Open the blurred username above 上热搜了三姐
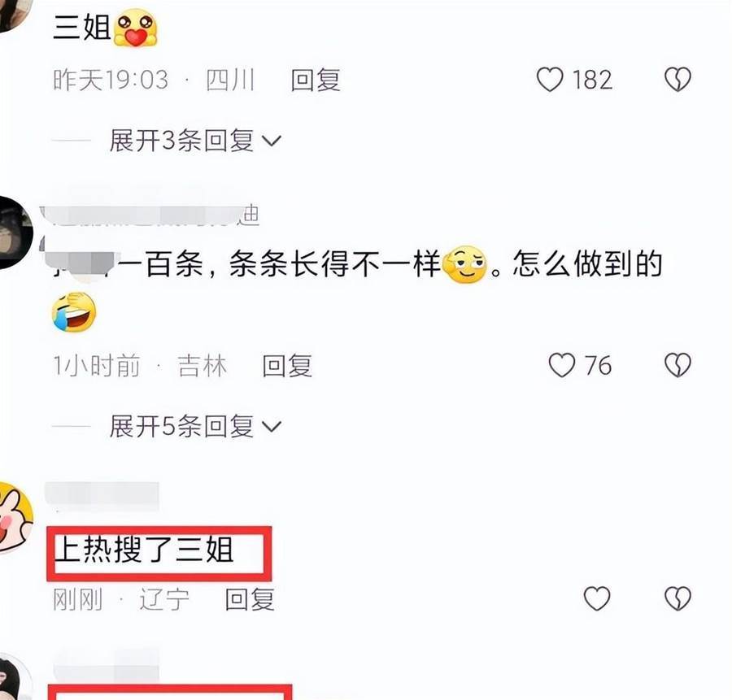The height and width of the screenshot is (700, 732). [x=102, y=496]
